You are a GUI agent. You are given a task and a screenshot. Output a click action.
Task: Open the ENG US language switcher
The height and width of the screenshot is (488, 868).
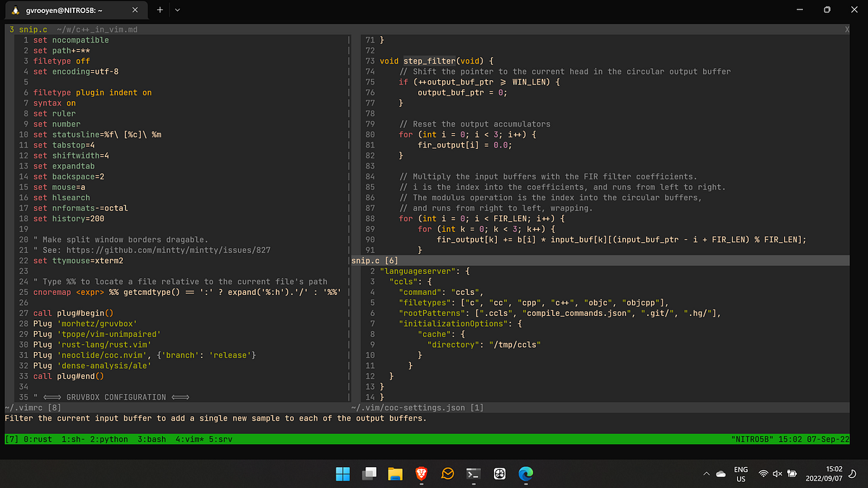pyautogui.click(x=741, y=474)
